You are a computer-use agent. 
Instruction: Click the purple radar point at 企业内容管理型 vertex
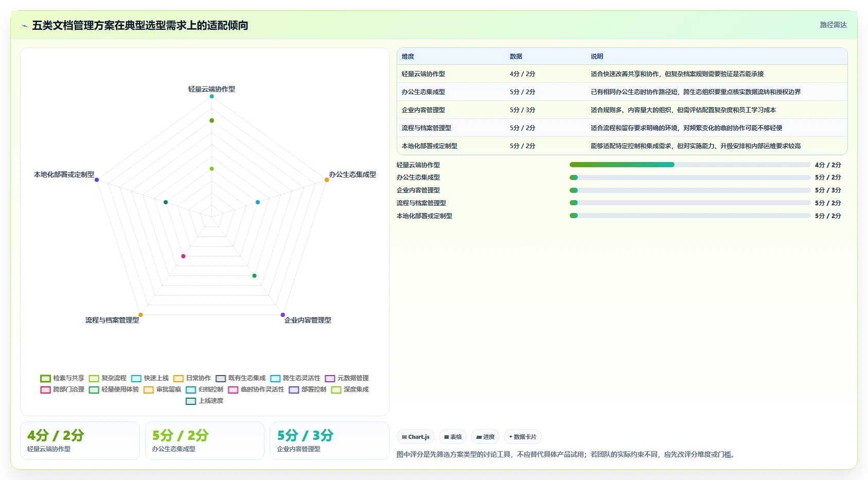(282, 315)
